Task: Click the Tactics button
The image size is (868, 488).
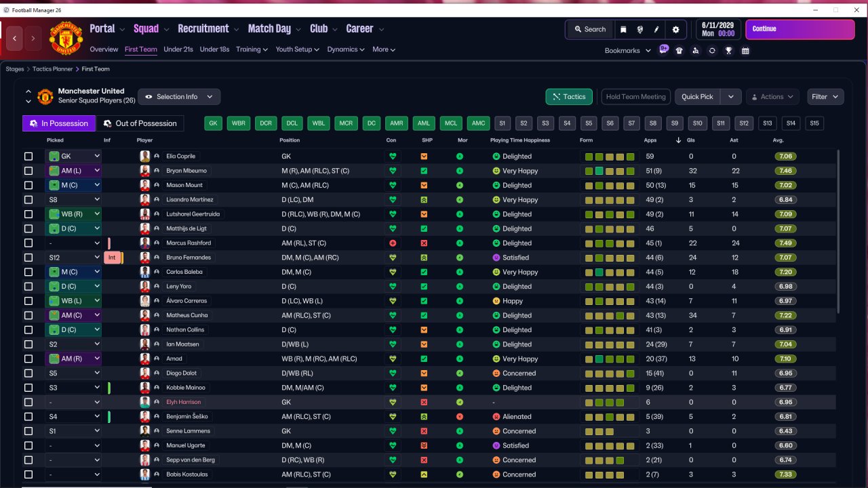Action: coord(569,97)
